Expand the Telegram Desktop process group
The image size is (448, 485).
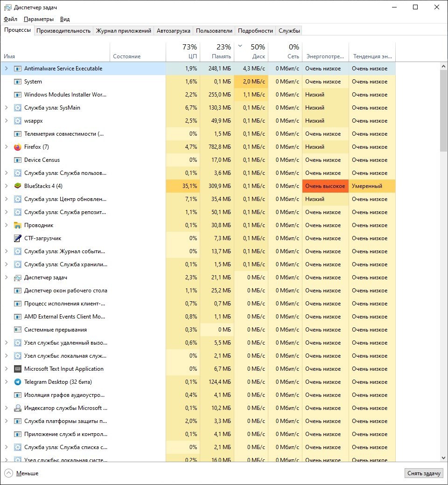click(x=6, y=382)
